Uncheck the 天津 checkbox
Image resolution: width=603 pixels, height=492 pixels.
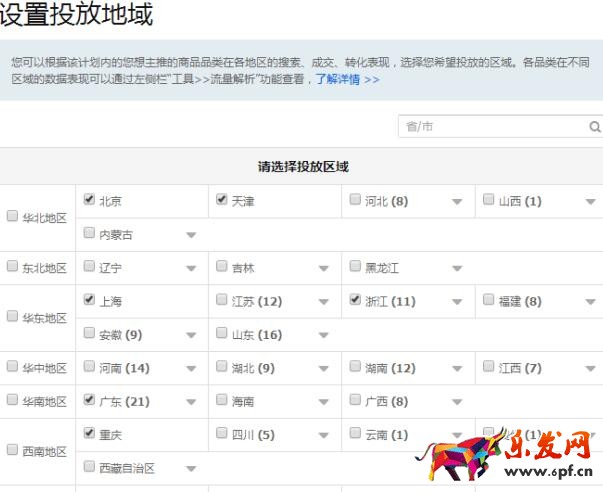[x=222, y=200]
